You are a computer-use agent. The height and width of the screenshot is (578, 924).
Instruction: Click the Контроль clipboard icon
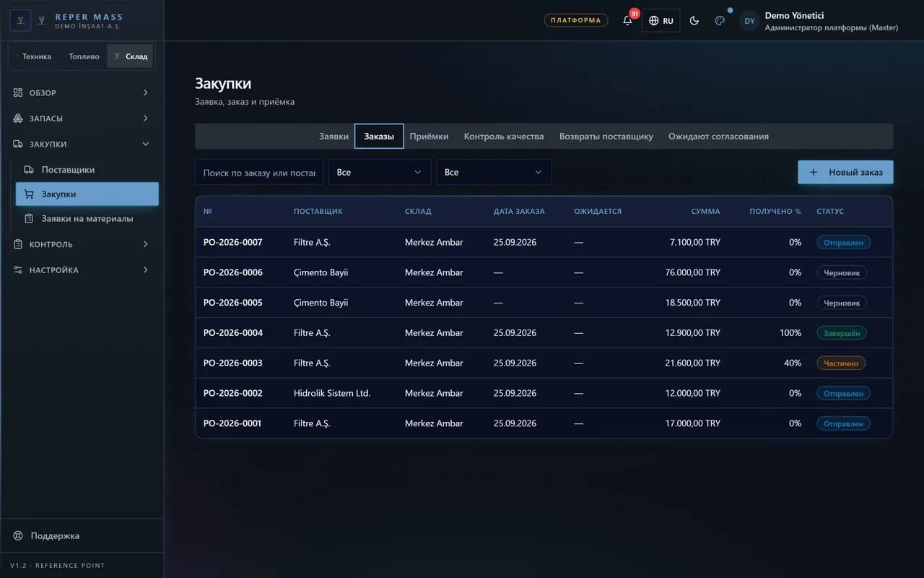tap(18, 244)
